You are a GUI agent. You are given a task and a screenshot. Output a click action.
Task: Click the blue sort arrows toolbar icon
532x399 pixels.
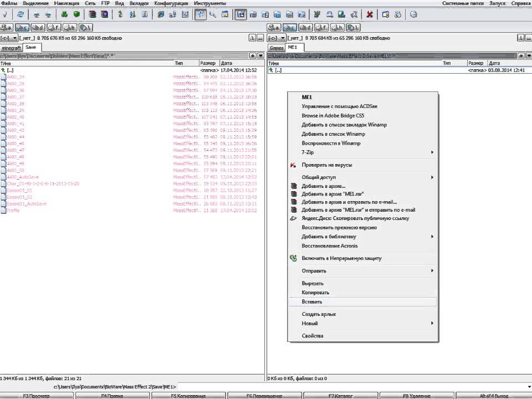[132, 14]
